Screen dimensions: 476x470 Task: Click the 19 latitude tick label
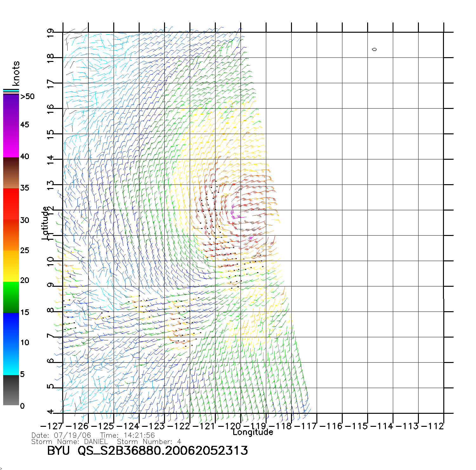tap(50, 33)
